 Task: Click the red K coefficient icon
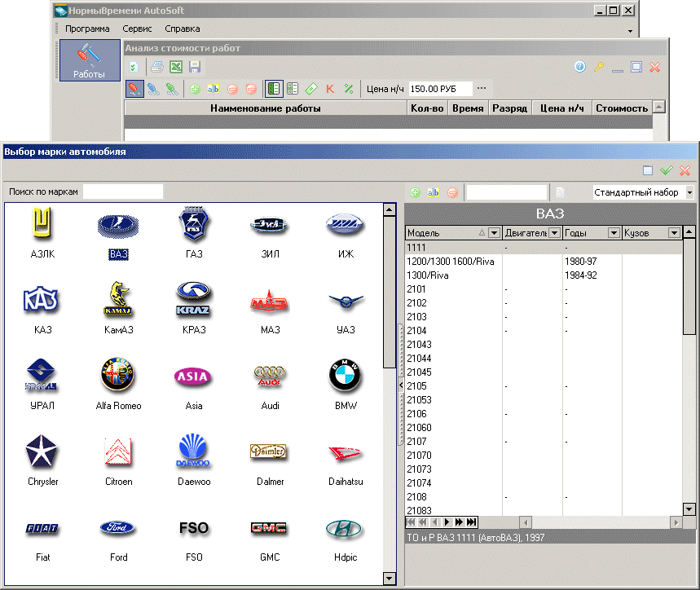pyautogui.click(x=330, y=88)
